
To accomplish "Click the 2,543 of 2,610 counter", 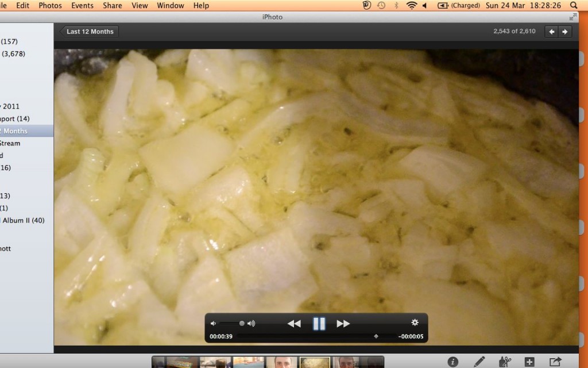I will pos(514,31).
